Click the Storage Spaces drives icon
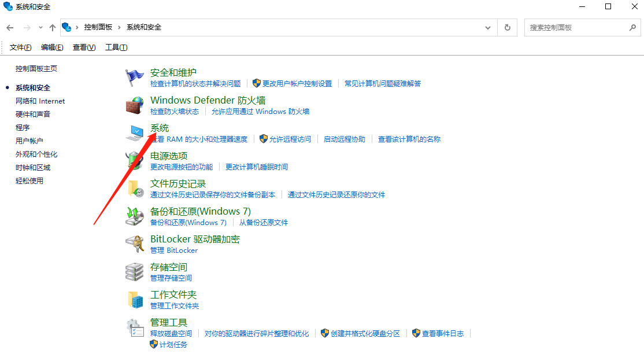The height and width of the screenshot is (361, 644). pyautogui.click(x=134, y=272)
